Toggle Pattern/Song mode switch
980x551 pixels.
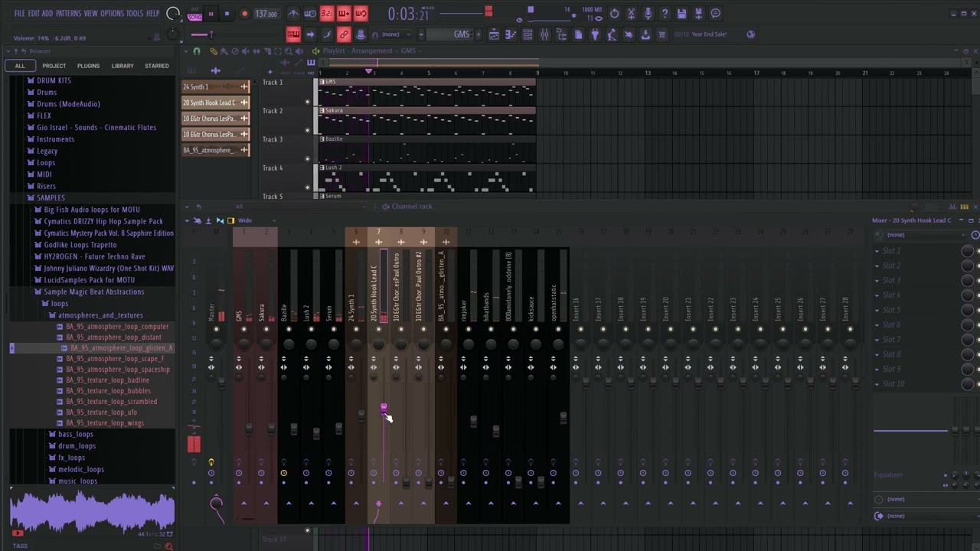pyautogui.click(x=194, y=14)
